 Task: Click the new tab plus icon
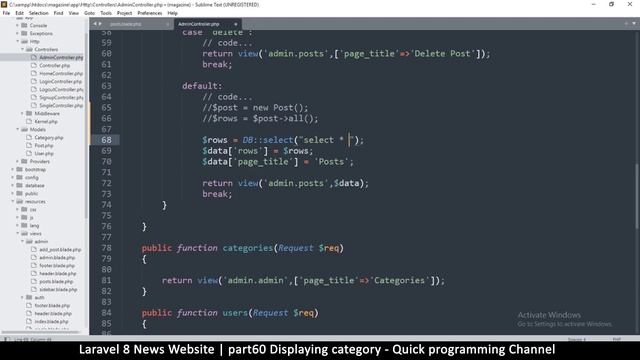click(626, 24)
